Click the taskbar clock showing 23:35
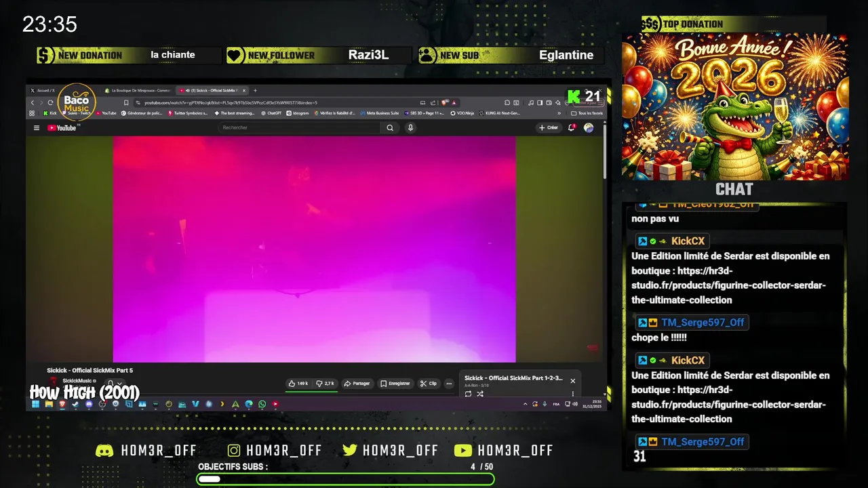868x488 pixels. pyautogui.click(x=592, y=404)
